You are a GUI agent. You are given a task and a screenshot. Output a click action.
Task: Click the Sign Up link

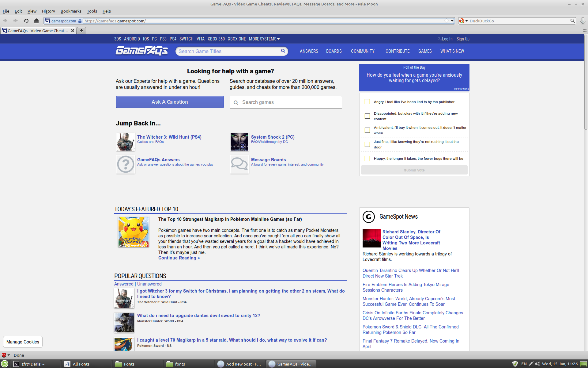click(463, 39)
